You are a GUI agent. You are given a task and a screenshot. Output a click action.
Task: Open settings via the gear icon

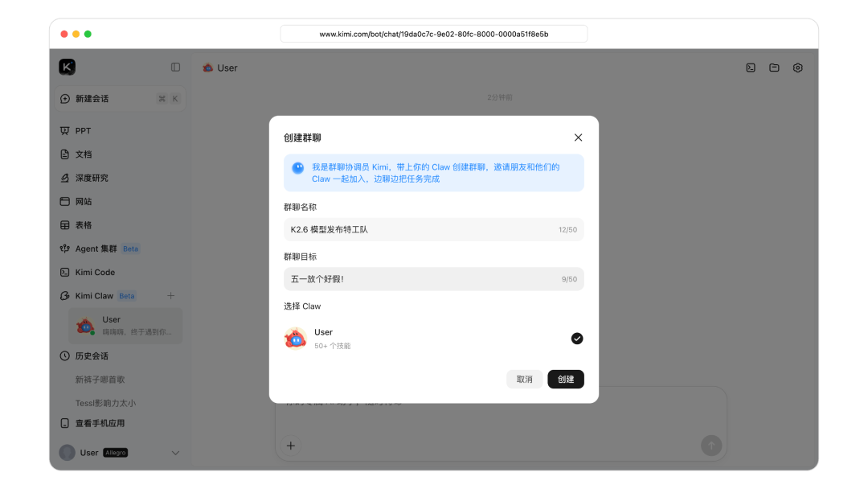point(797,68)
